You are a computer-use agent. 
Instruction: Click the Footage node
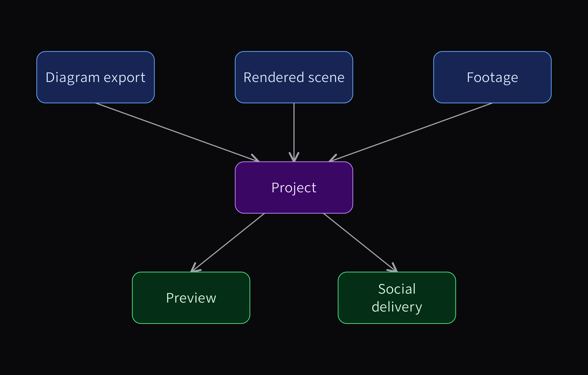click(492, 77)
